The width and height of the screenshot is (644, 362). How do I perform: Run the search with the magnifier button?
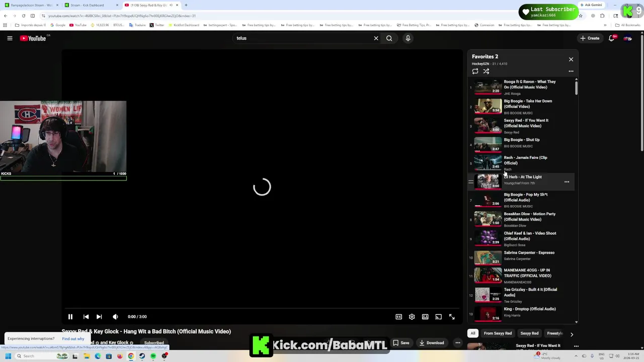click(389, 38)
